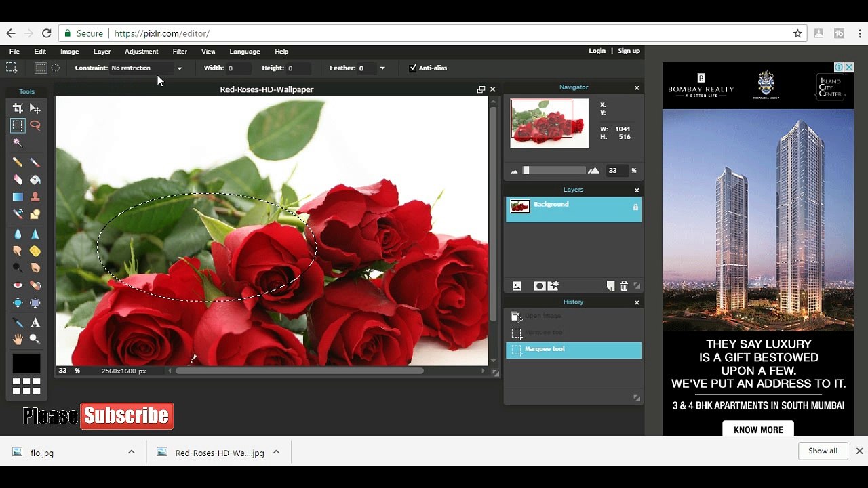Click the Background layer thumbnail
This screenshot has height=488, width=868.
[x=520, y=207]
